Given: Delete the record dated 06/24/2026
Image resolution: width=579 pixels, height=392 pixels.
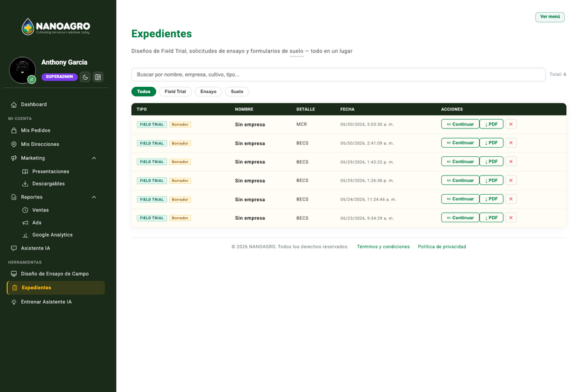Looking at the screenshot, I should [511, 199].
